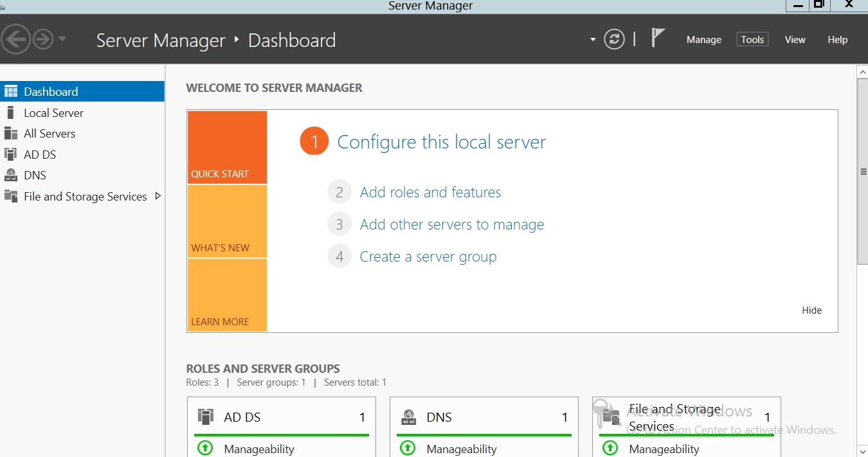Click the back navigation arrow icon
Screen dimensions: 868x457
pos(15,40)
